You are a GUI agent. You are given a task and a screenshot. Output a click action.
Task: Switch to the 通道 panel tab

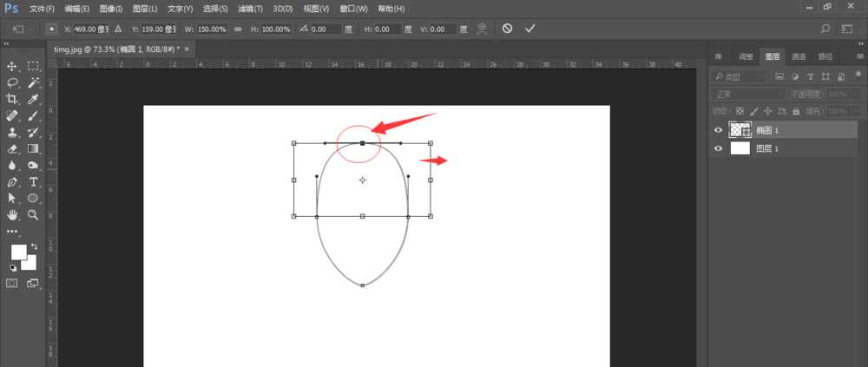(x=798, y=56)
